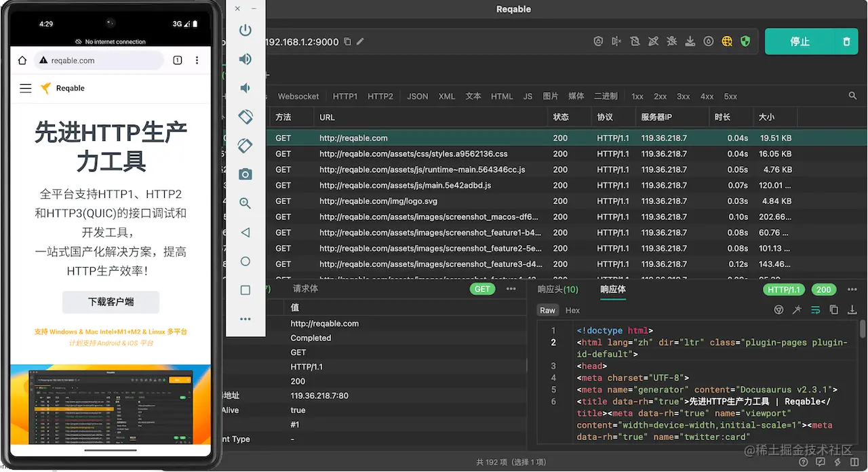Lower volume in emulator toolbar
The height and width of the screenshot is (472, 868).
[245, 87]
